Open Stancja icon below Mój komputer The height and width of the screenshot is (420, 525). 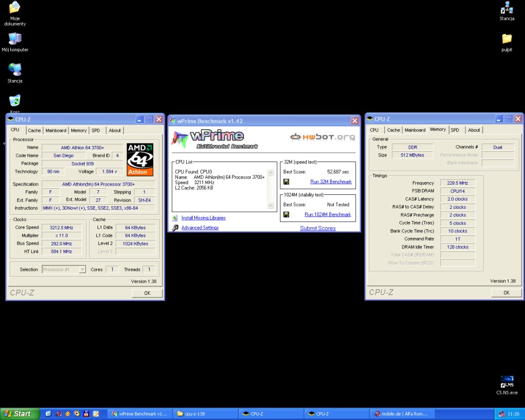click(x=15, y=73)
